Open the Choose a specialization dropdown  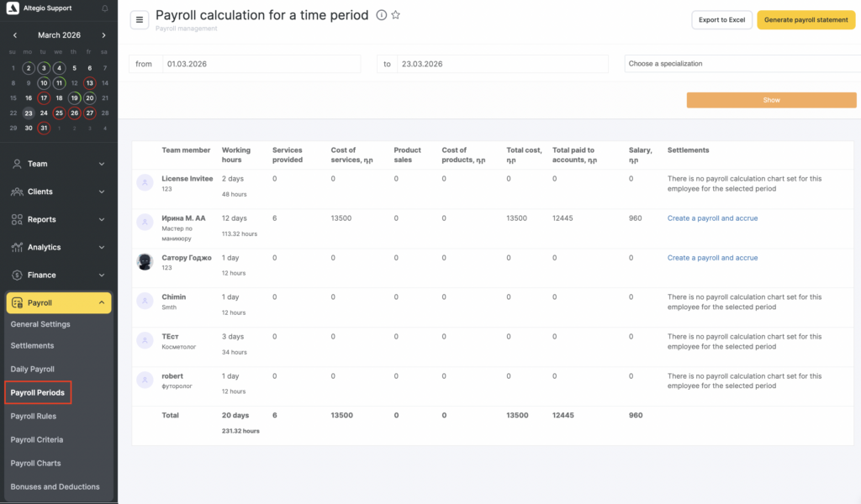pos(742,64)
